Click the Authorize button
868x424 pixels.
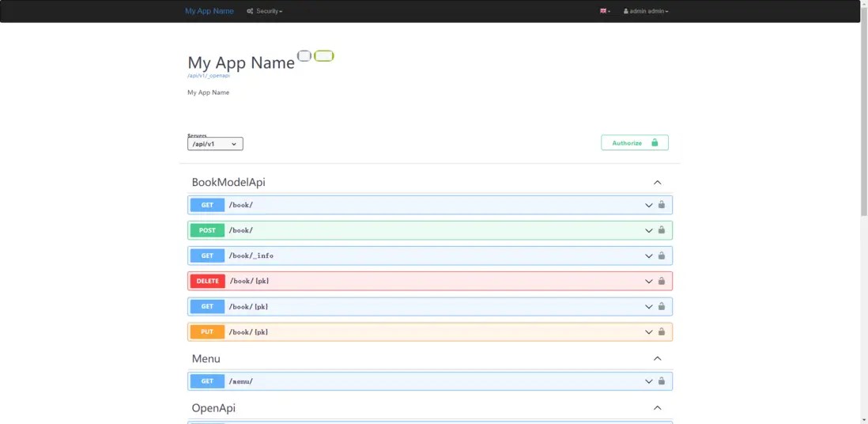coord(635,142)
